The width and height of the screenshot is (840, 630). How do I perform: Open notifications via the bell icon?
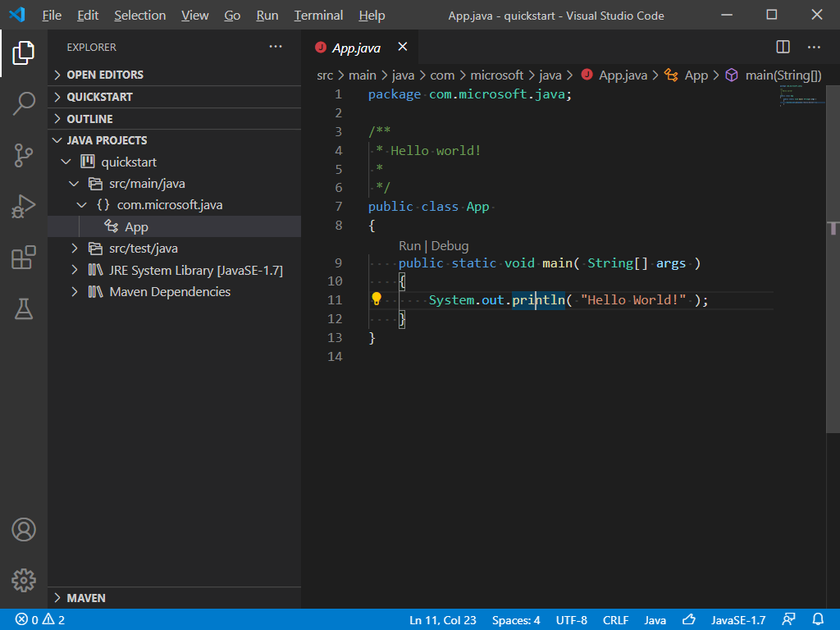(x=817, y=619)
